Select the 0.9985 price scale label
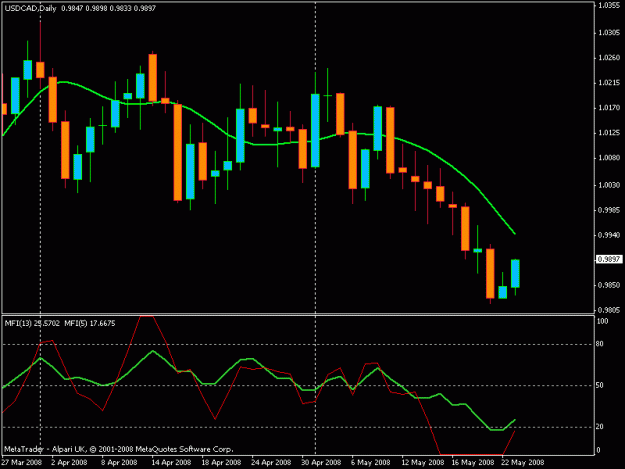Screen dimensions: 625x469 609,210
